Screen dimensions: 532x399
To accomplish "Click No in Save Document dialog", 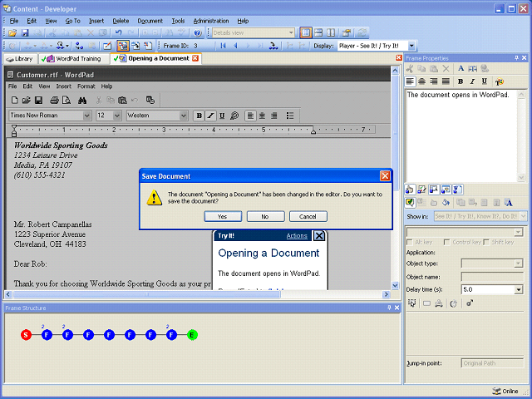I will (x=265, y=216).
